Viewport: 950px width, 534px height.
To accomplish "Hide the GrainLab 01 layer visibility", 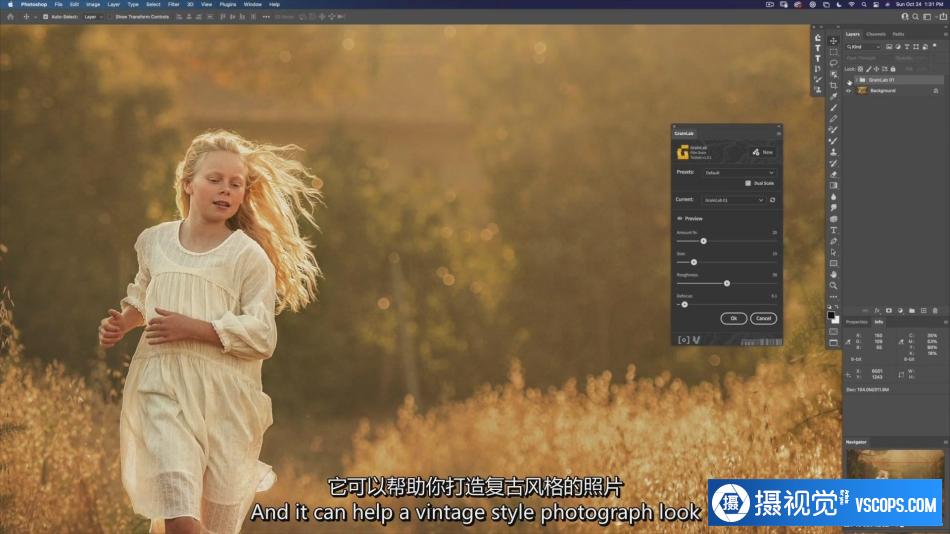I will pyautogui.click(x=849, y=80).
